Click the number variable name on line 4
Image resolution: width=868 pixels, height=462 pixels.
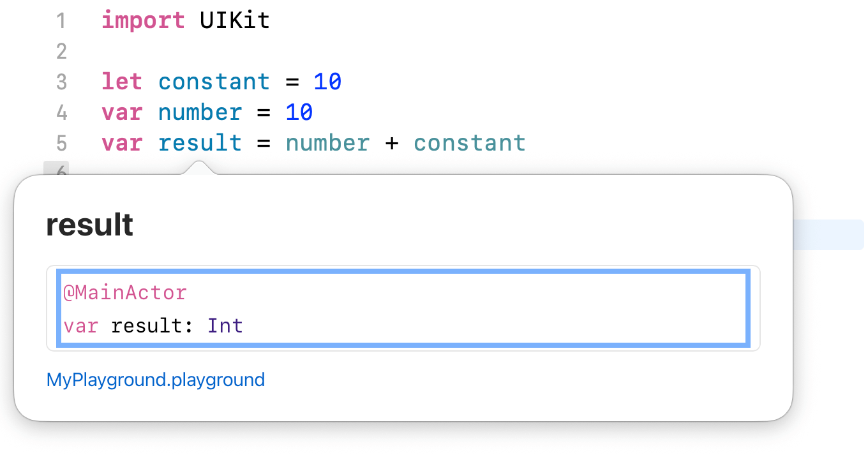200,113
